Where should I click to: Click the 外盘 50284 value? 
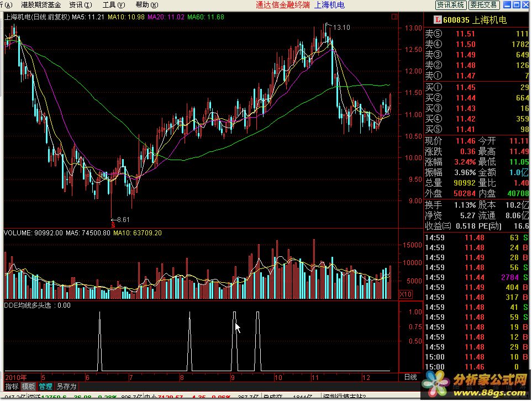(x=465, y=194)
